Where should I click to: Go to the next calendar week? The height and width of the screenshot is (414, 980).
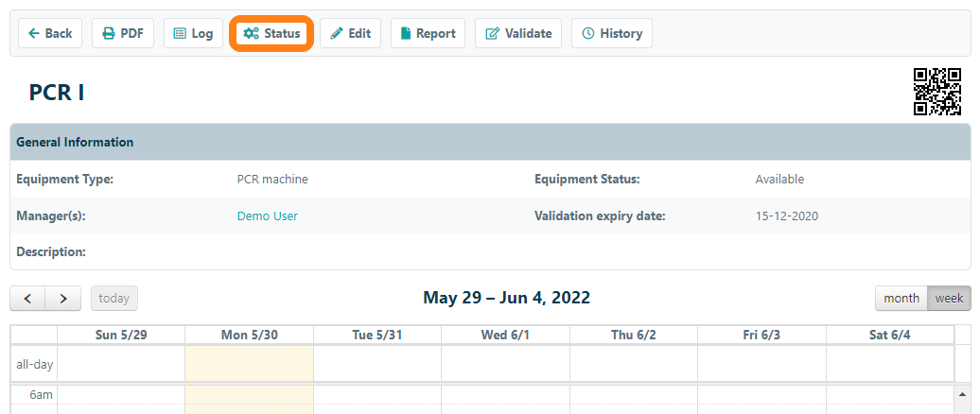point(63,298)
